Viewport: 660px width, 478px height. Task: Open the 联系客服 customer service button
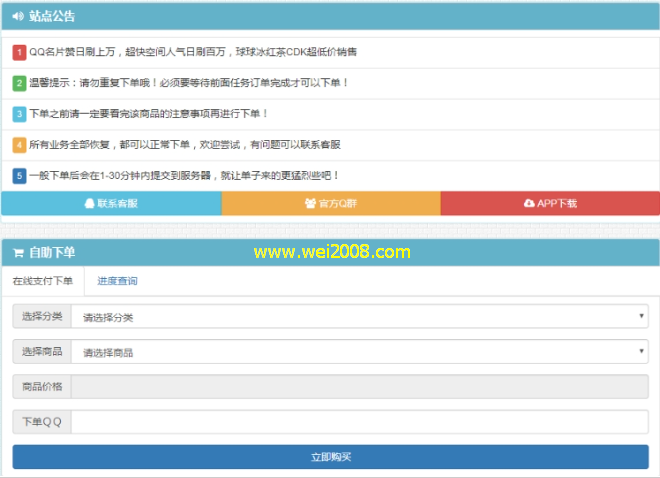click(111, 204)
